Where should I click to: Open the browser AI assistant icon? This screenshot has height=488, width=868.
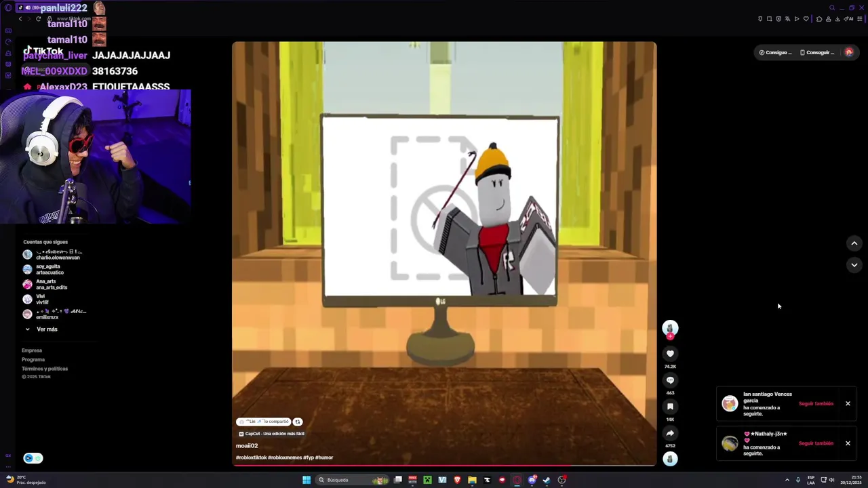pos(848,19)
